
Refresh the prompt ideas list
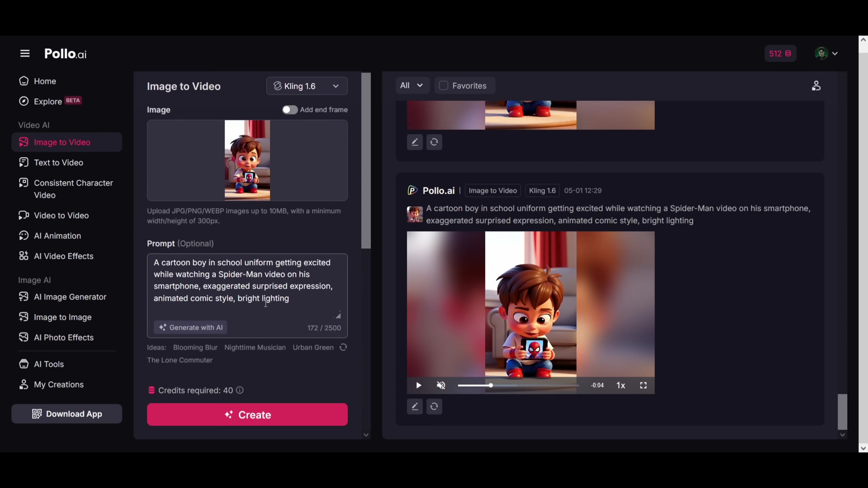tap(343, 347)
